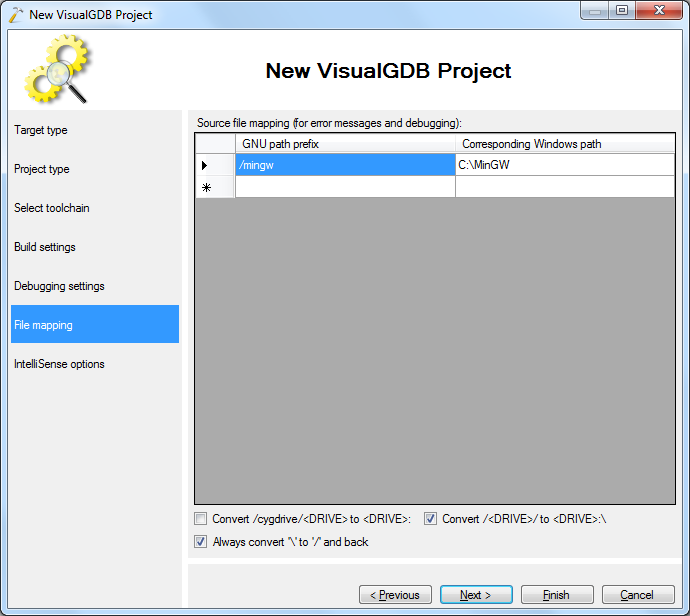
Task: Open the Build settings step
Action: [95, 247]
